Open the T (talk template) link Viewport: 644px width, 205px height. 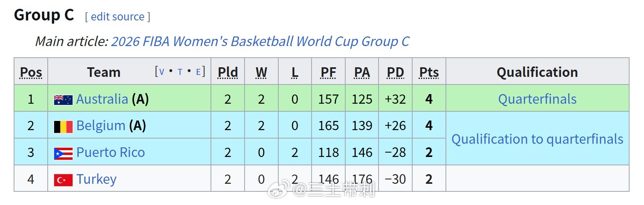click(180, 72)
